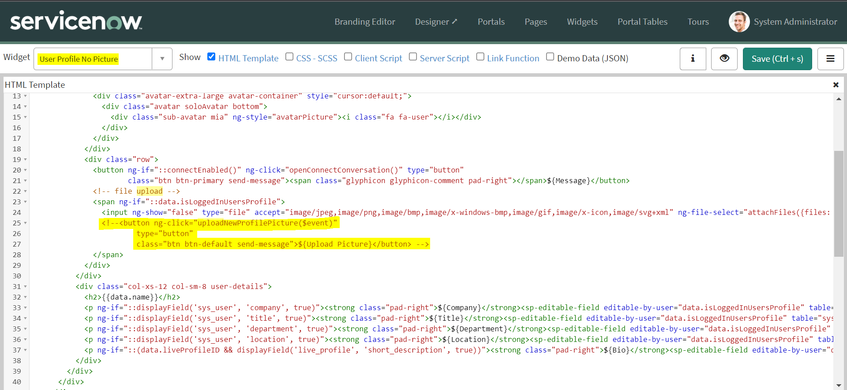This screenshot has width=847, height=390.
Task: Enable the Link Function checkbox
Action: coord(480,57)
